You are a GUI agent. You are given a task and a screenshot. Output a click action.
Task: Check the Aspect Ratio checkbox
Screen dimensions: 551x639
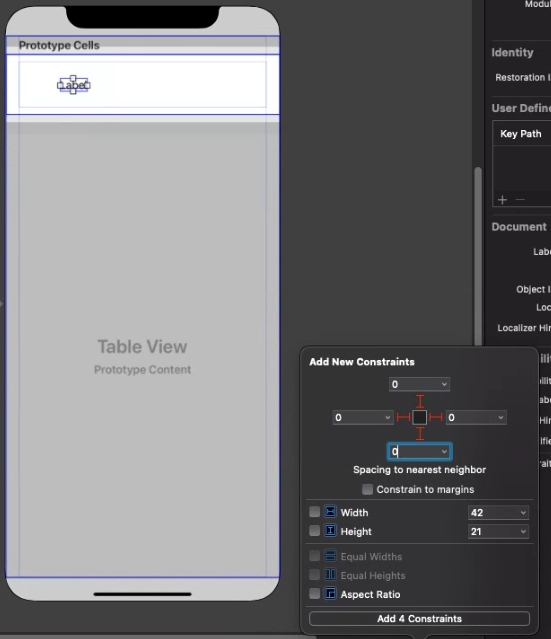point(314,593)
